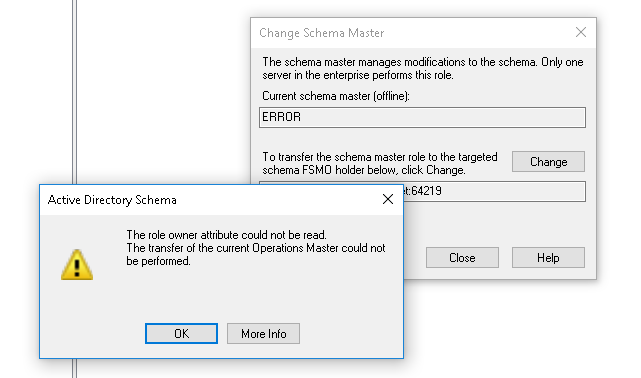Click the 'schema master manages modifications' description text
This screenshot has height=378, width=641.
(x=423, y=69)
